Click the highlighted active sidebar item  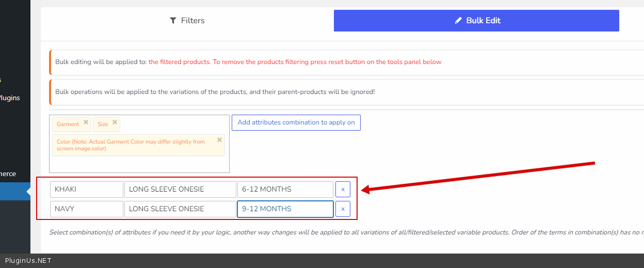coord(13,191)
